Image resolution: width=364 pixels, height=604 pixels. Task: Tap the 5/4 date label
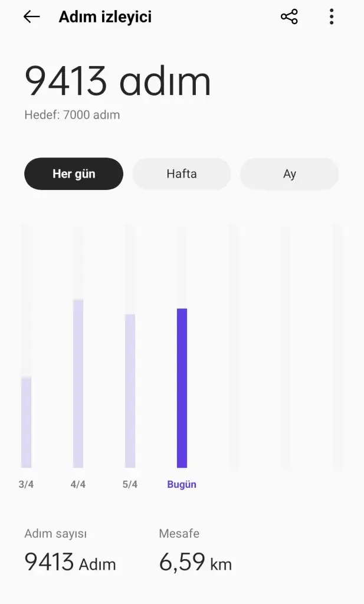(x=130, y=484)
